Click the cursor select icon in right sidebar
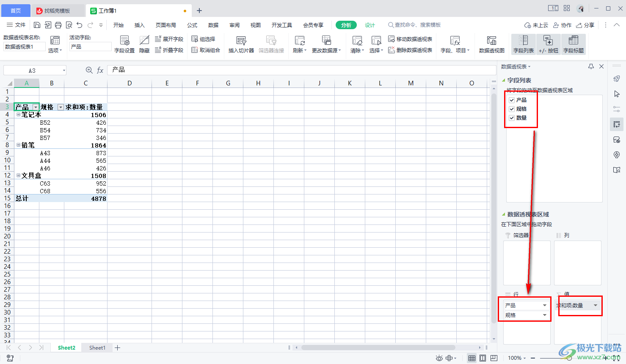The image size is (626, 364). [x=617, y=94]
